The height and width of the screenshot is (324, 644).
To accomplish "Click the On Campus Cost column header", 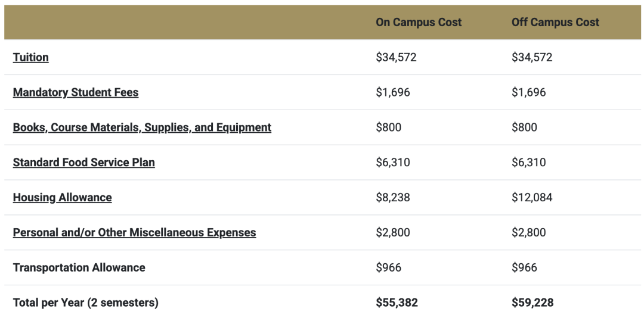I will coord(419,22).
